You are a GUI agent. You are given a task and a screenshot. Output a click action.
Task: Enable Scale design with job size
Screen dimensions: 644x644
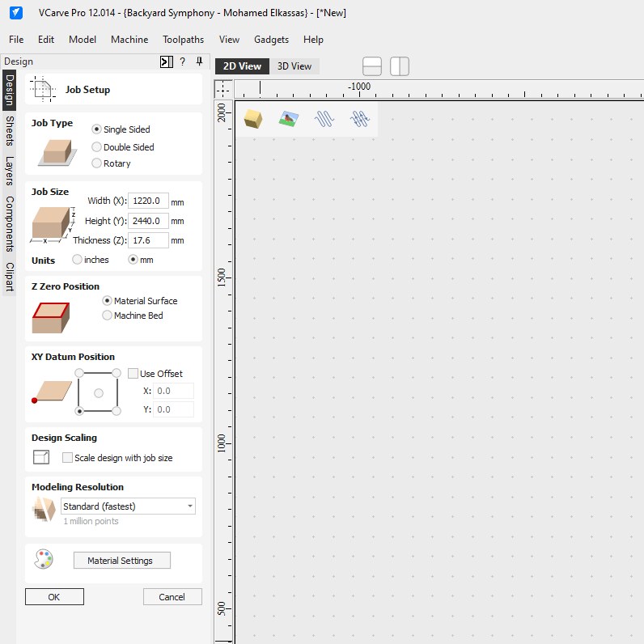click(x=67, y=458)
